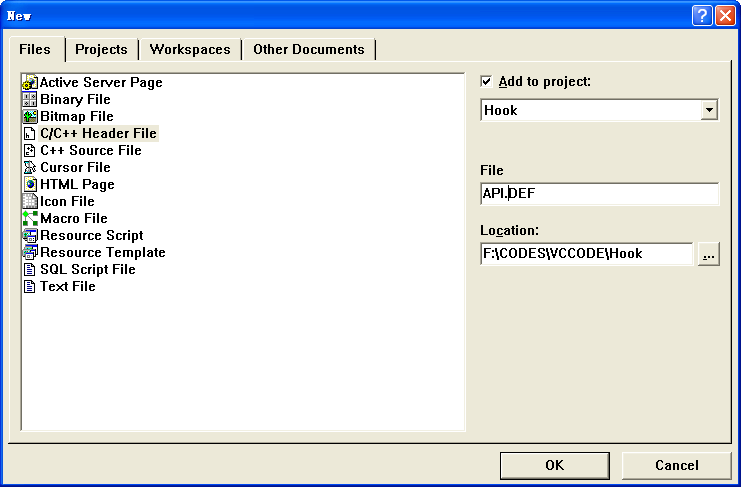Select the "Active Server Page" entry text

coord(101,82)
